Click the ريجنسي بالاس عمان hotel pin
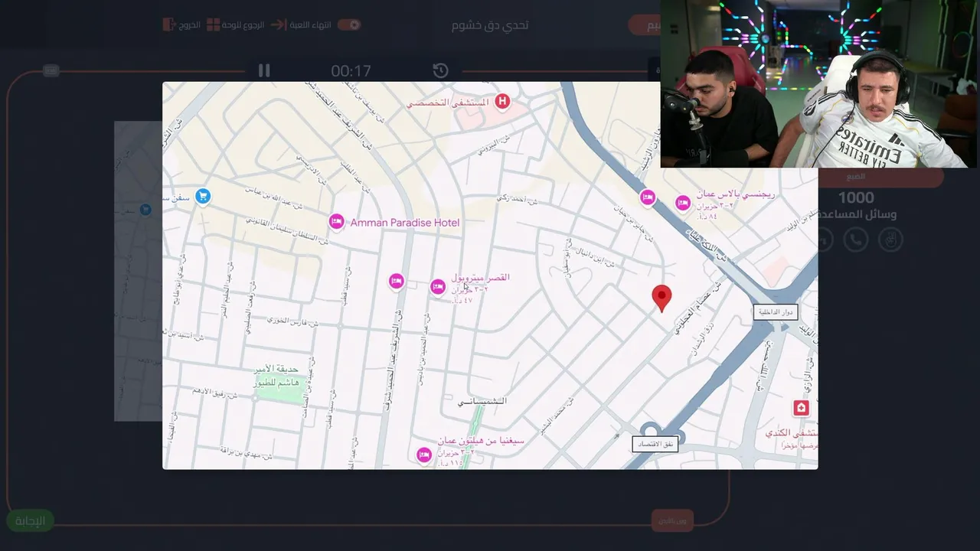The image size is (980, 551). click(683, 204)
